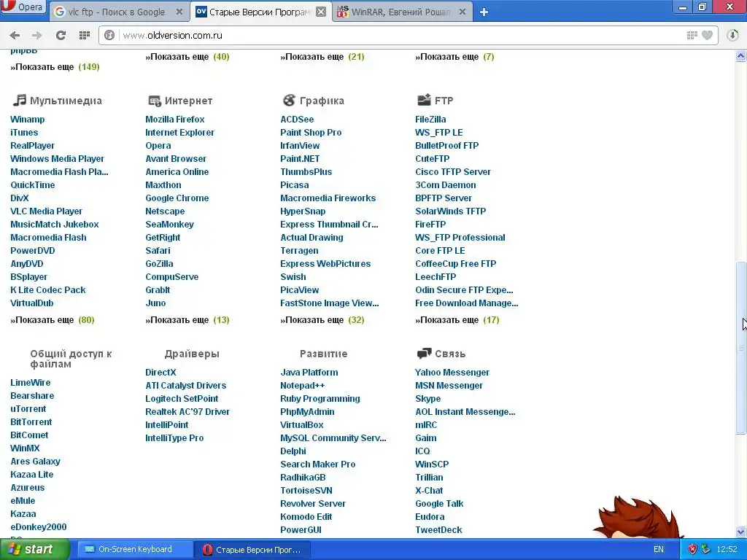The image size is (747, 560).
Task: Open the FileZilla link
Action: [430, 119]
